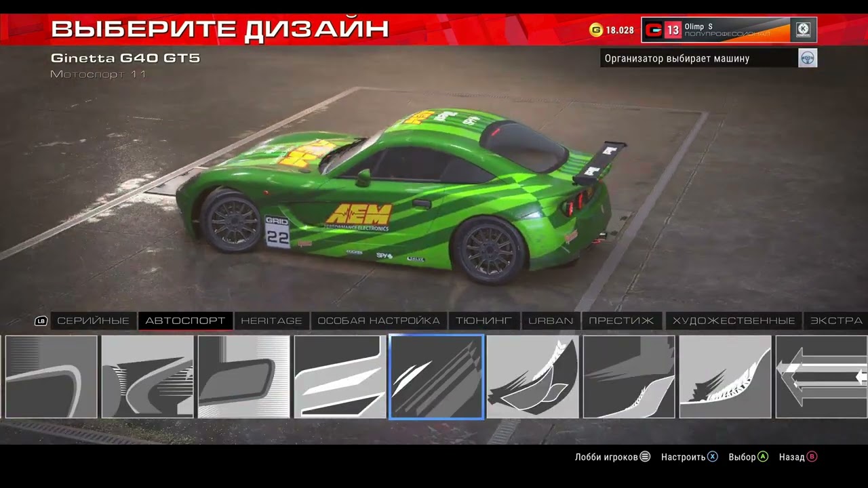Open the Экстра design tab

(x=836, y=321)
